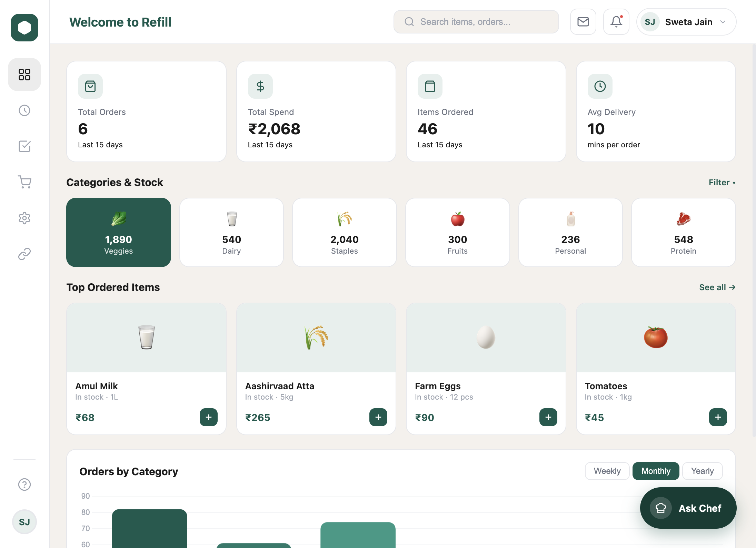This screenshot has width=756, height=548.
Task: Click the Welcome to Refill title
Action: (120, 22)
